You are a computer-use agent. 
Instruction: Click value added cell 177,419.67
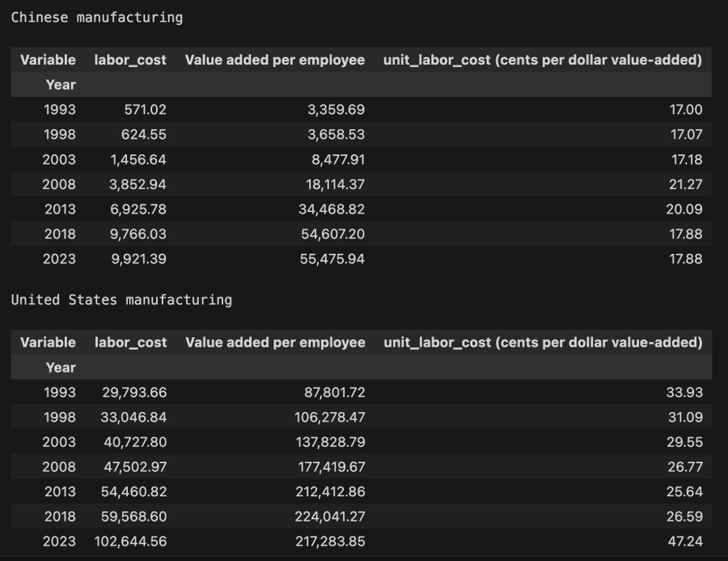(x=332, y=466)
